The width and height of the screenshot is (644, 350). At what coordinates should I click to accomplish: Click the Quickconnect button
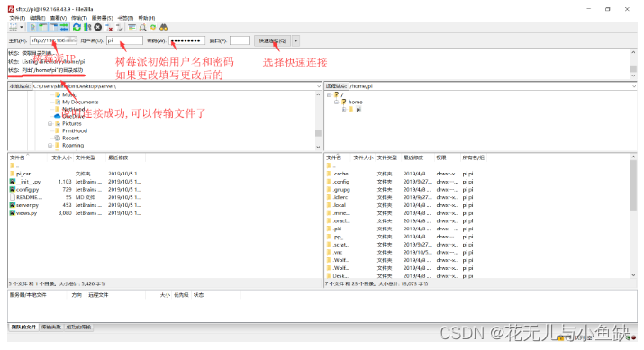click(272, 40)
